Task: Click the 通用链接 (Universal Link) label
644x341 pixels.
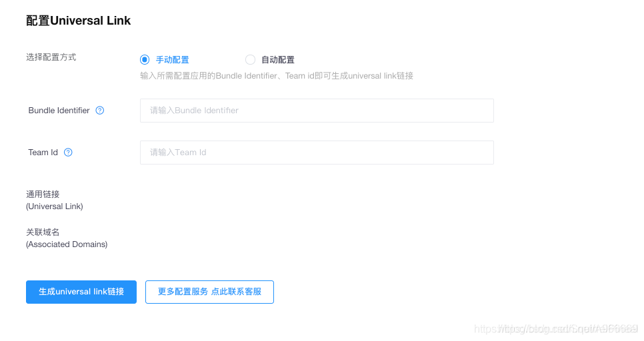Action: pyautogui.click(x=54, y=200)
